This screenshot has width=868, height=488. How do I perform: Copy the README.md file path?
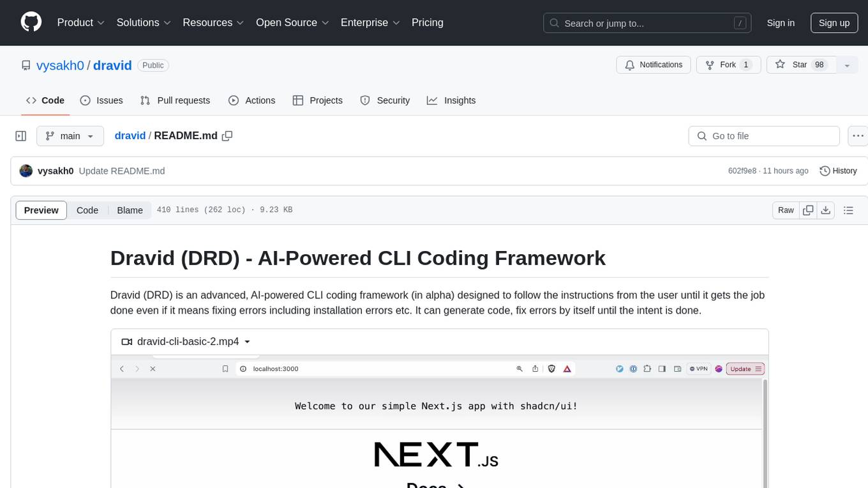(x=227, y=136)
